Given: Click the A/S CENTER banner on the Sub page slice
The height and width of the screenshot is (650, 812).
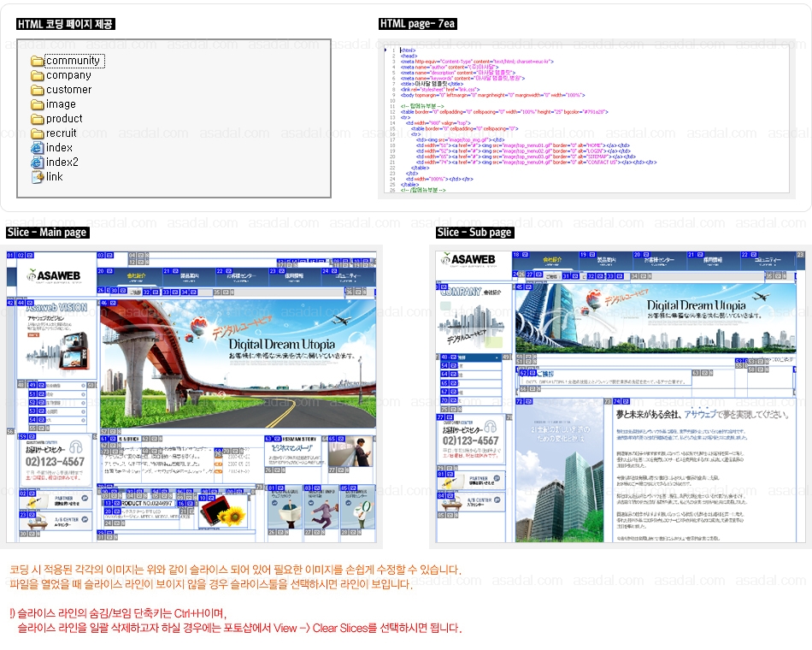Looking at the screenshot, I should click(471, 501).
